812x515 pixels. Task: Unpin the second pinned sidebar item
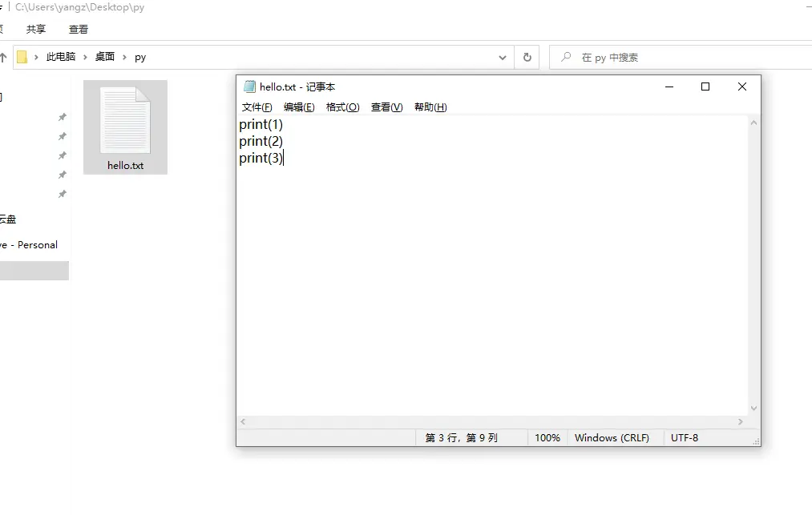click(63, 136)
